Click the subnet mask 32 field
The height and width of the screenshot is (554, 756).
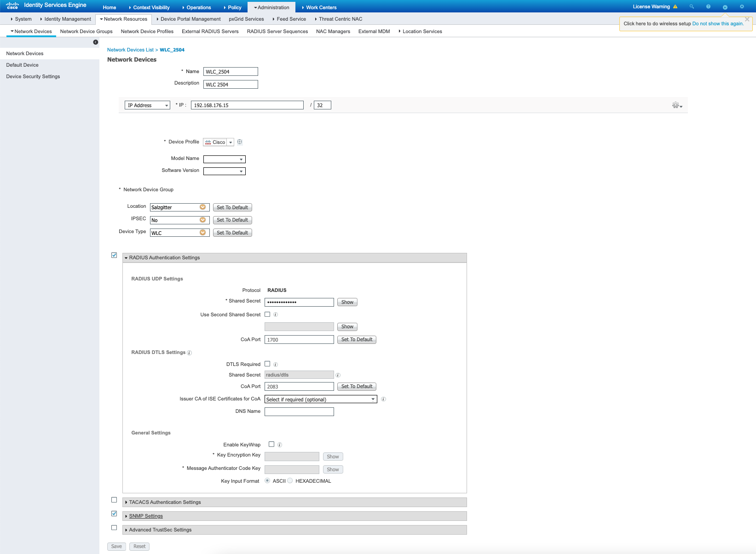(x=322, y=105)
